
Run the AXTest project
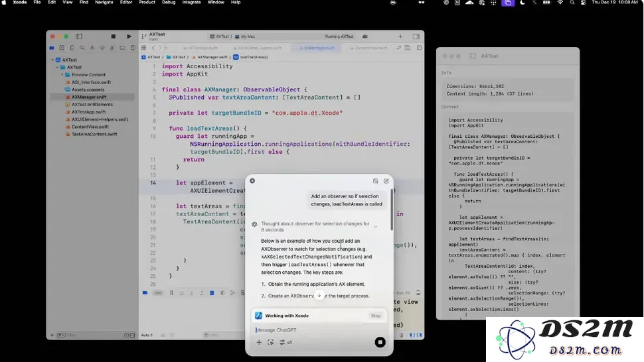pos(129,36)
